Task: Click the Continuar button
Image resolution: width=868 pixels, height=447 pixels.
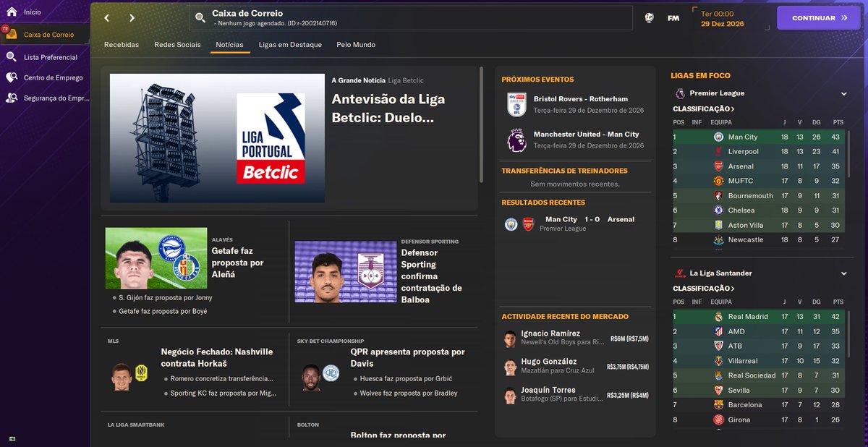Action: pos(819,18)
